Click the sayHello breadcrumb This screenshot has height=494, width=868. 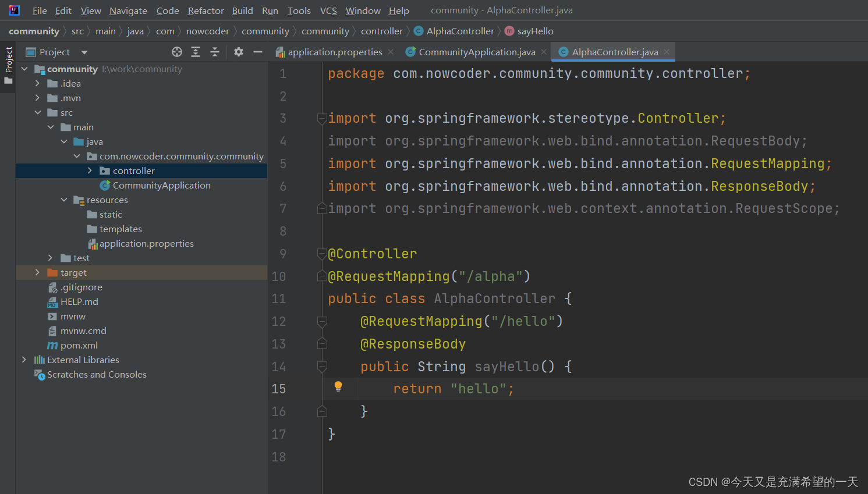point(529,31)
